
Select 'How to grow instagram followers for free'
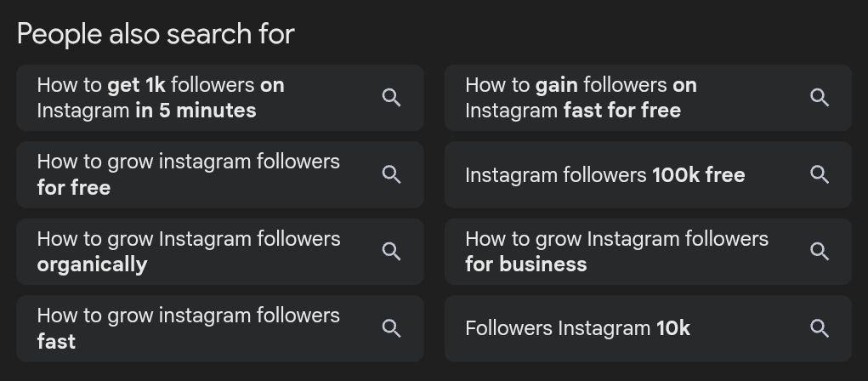click(188, 174)
